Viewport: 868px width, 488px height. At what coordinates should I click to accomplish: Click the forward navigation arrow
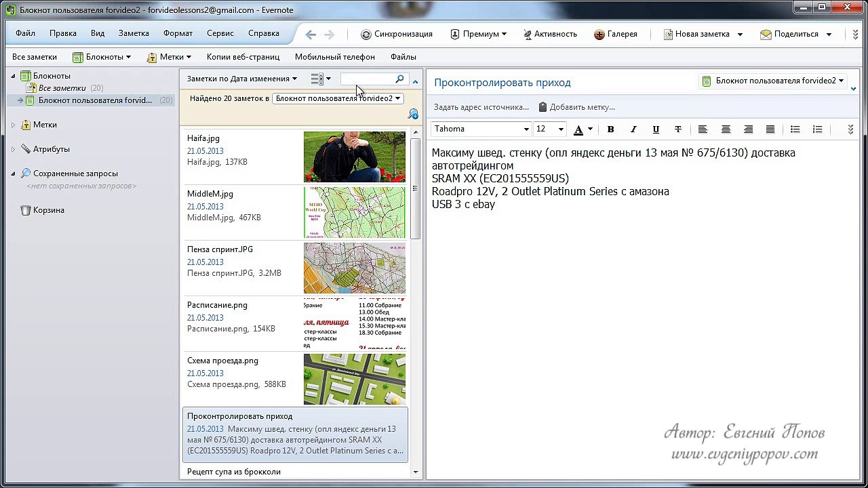[330, 35]
